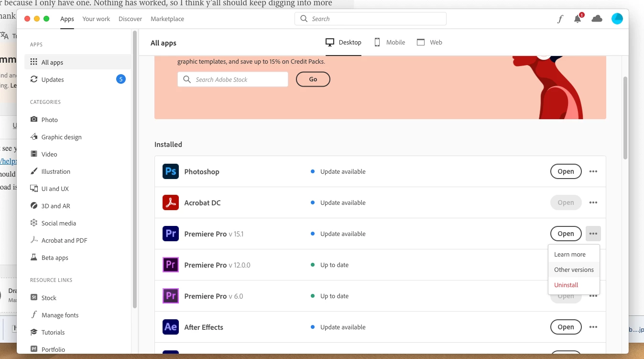Click the Search Adobe Stock field
This screenshot has width=644, height=359.
(x=233, y=79)
